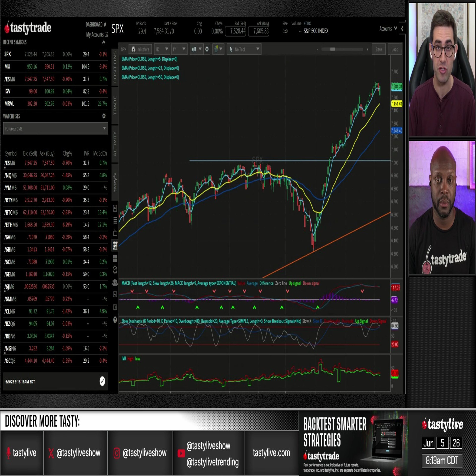476x476 pixels.
Task: Switch to the TRADE vertical tab
Action: click(115, 106)
